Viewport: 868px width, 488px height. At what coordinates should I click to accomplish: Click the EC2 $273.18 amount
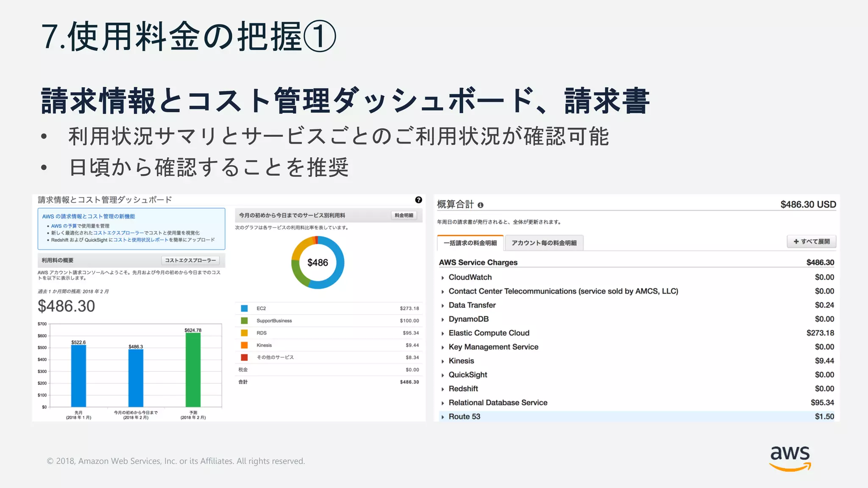(409, 308)
